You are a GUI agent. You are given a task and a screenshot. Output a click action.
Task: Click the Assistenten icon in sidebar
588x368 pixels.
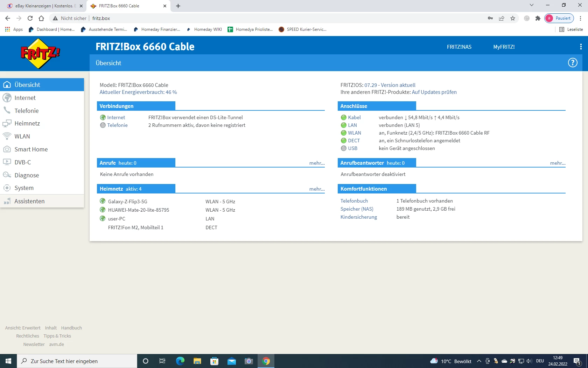pyautogui.click(x=7, y=201)
